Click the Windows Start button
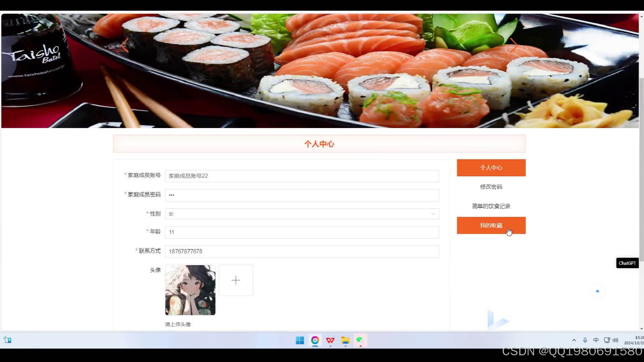Screen dimensions: 644x362 300,340
